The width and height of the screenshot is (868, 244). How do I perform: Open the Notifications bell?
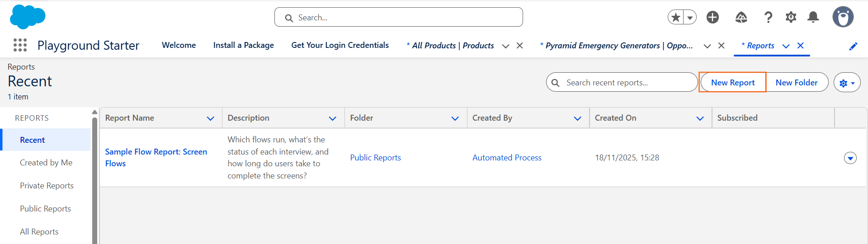[x=813, y=17]
